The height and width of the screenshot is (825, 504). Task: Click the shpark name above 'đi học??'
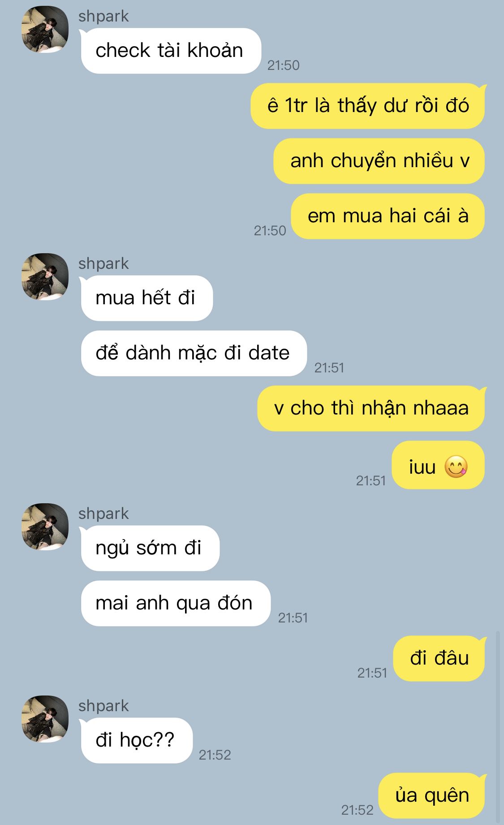click(103, 706)
